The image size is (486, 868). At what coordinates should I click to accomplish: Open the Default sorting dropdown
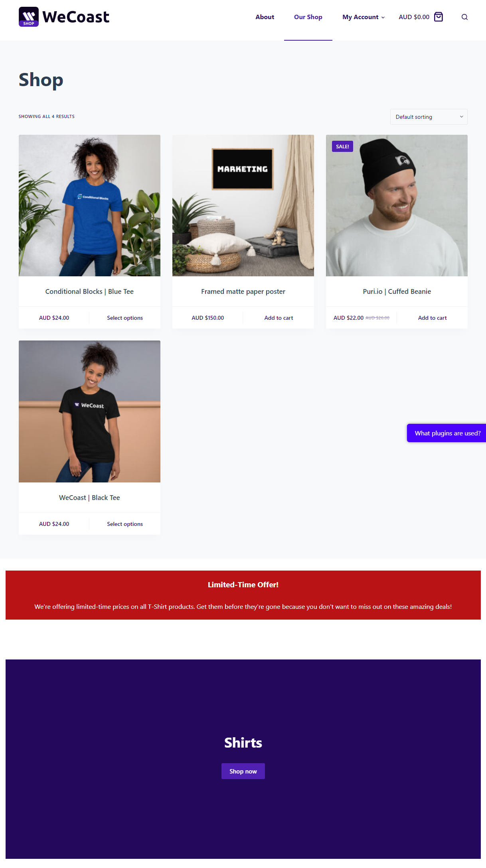[429, 117]
